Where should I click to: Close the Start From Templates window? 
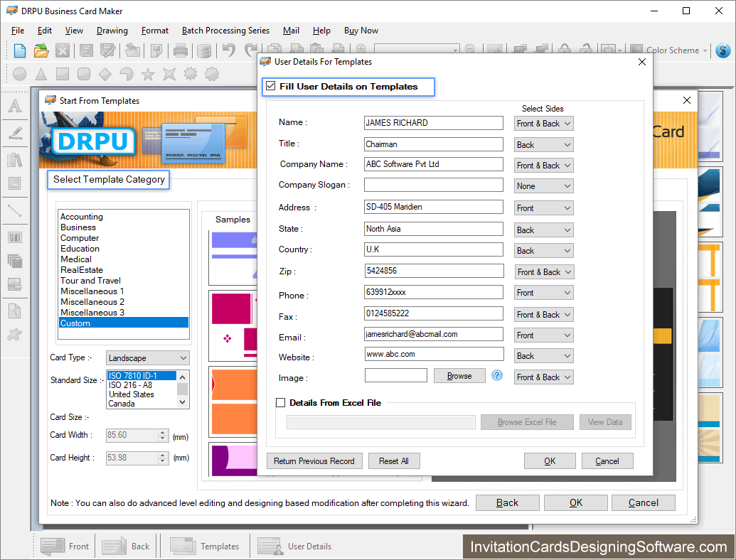[687, 100]
